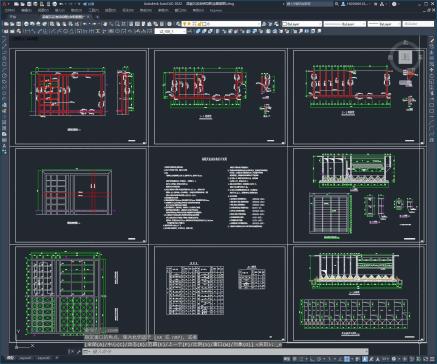Open the 视图 (View) menu
437x364 pixels.
point(43,10)
